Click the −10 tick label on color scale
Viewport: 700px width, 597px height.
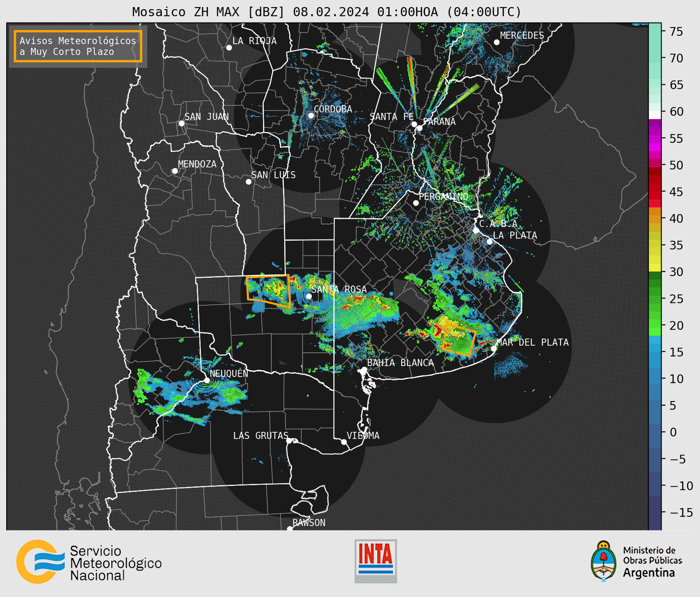click(x=681, y=485)
